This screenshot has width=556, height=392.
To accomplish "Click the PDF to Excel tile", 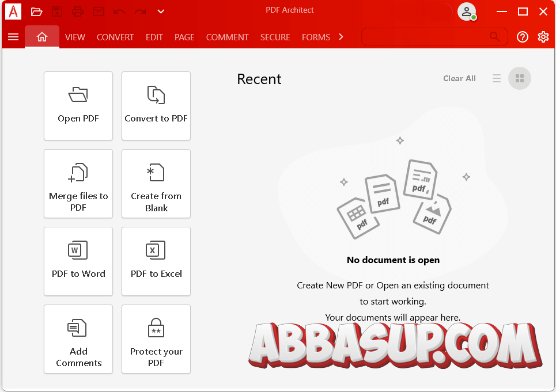I will pyautogui.click(x=156, y=261).
